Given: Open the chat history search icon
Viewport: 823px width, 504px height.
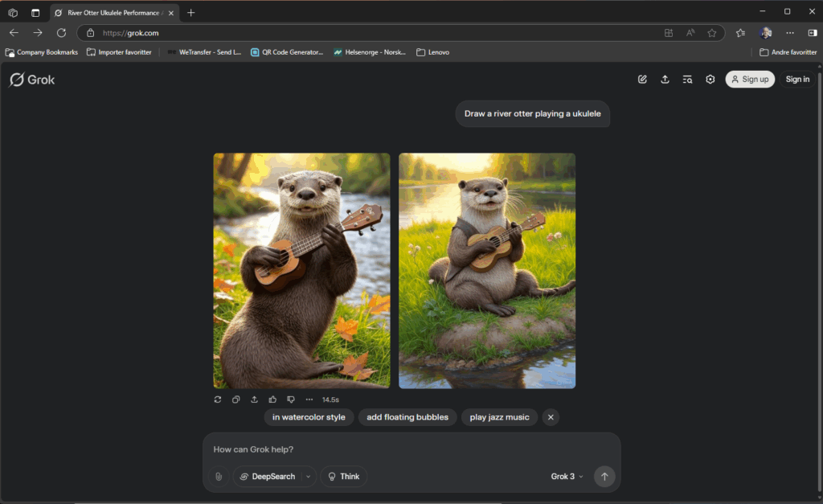Looking at the screenshot, I should coord(687,80).
